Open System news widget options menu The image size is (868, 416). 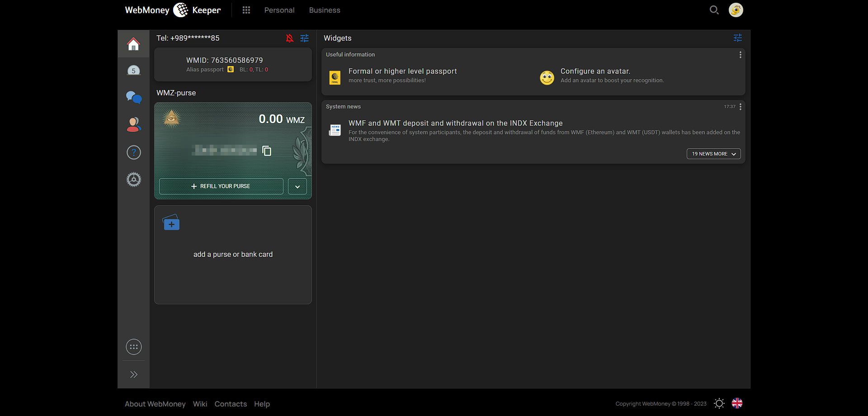coord(740,107)
